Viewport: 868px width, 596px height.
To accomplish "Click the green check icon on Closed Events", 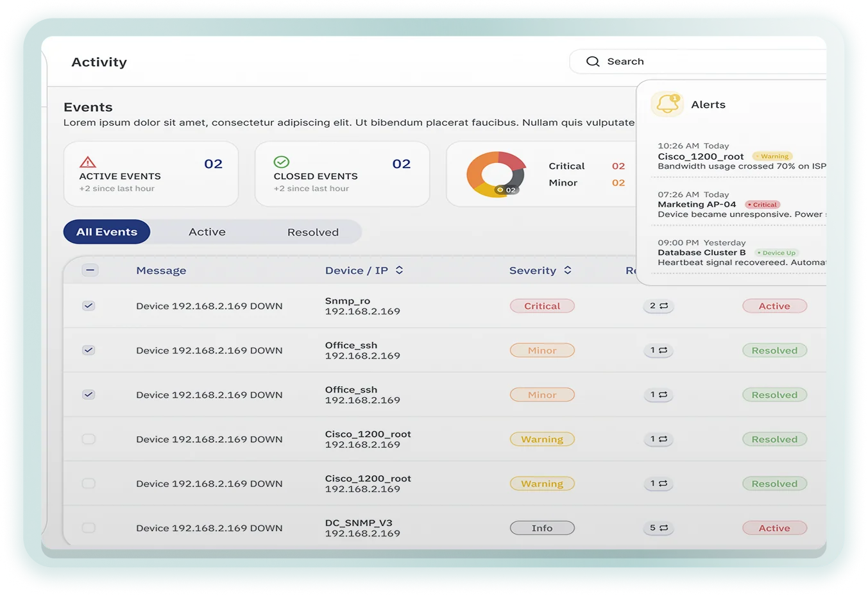I will click(x=282, y=162).
